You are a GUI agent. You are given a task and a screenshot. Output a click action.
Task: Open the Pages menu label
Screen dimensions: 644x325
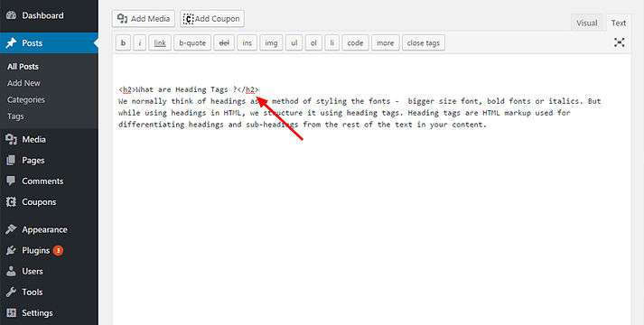pos(33,161)
